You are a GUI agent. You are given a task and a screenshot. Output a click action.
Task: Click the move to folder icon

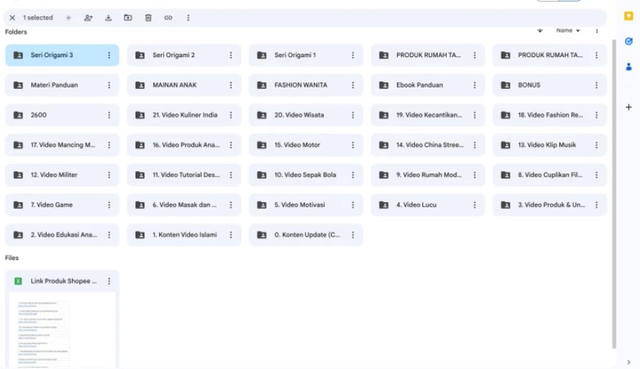pos(128,18)
